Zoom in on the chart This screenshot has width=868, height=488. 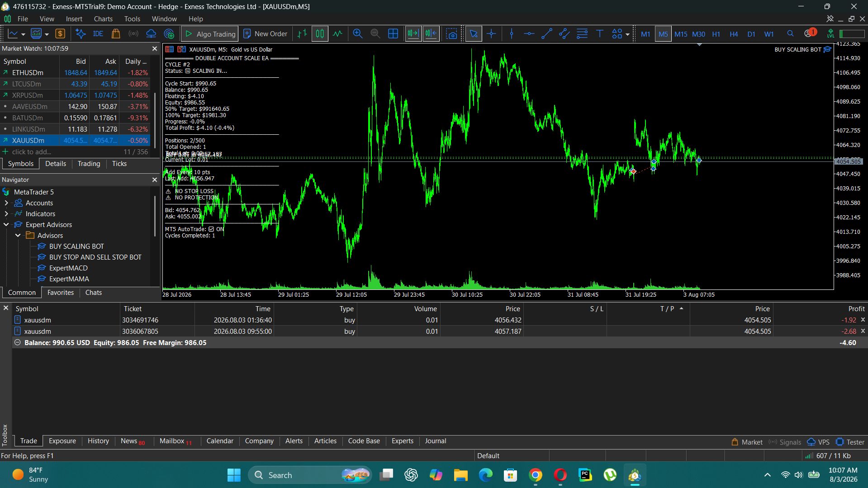tap(357, 34)
